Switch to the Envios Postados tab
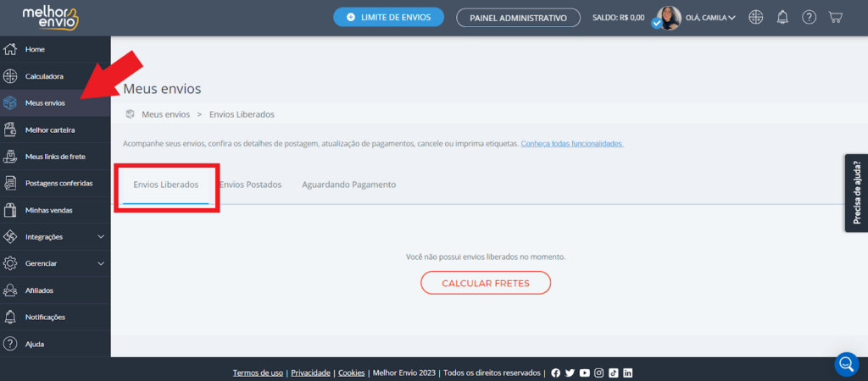Image resolution: width=868 pixels, height=381 pixels. pyautogui.click(x=251, y=185)
